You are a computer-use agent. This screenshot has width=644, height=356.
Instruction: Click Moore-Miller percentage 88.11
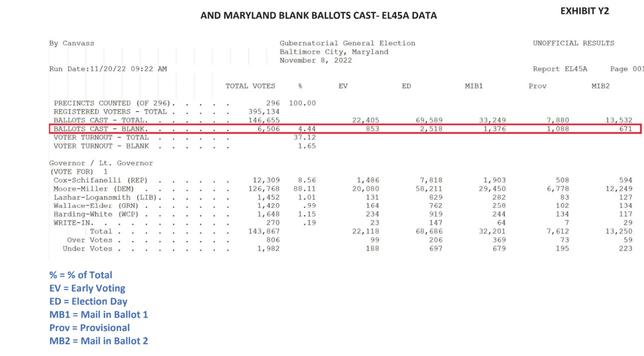(x=305, y=189)
